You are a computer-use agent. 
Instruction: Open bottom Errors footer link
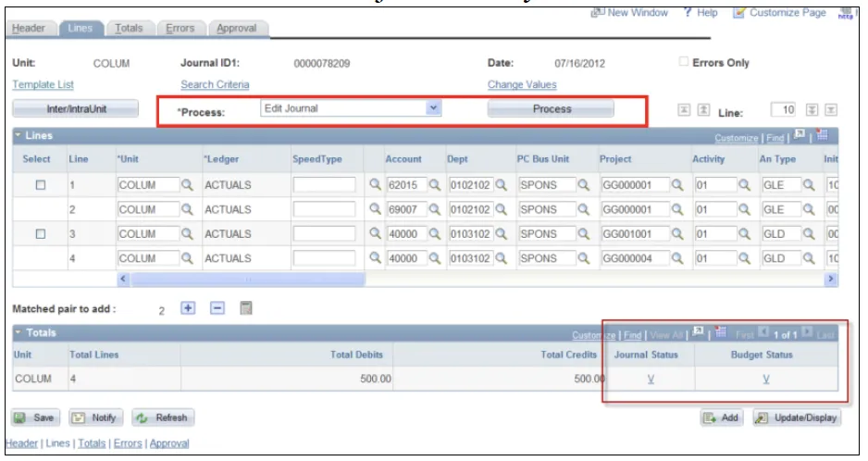[x=128, y=443]
